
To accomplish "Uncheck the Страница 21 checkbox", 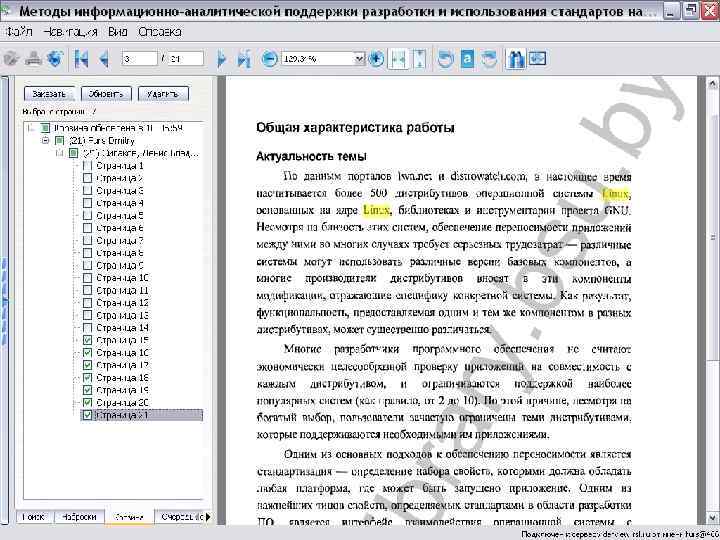I will [x=87, y=415].
